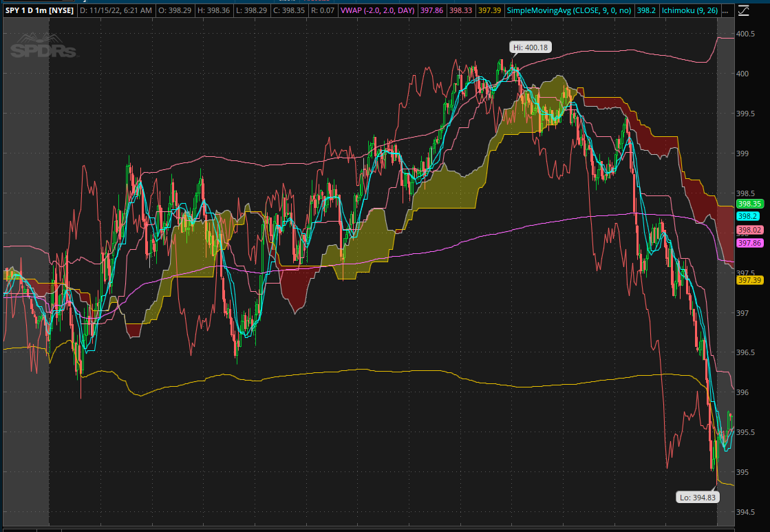Click the 395 level on the price axis
The image size is (770, 532).
742,472
